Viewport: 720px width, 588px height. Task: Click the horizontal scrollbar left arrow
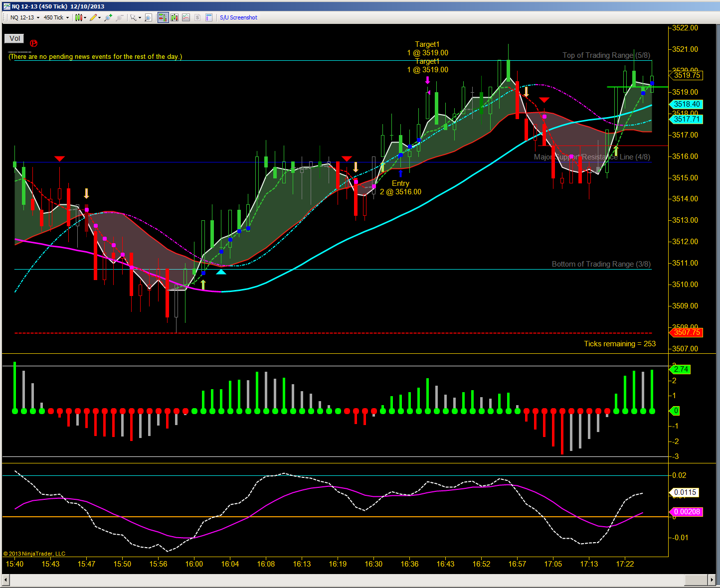[6, 580]
